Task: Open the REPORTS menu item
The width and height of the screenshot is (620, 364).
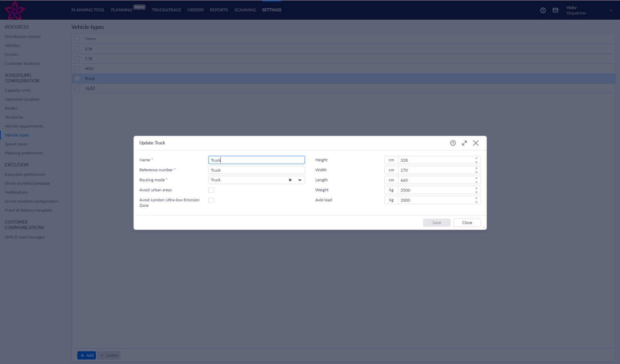Action: [x=219, y=10]
